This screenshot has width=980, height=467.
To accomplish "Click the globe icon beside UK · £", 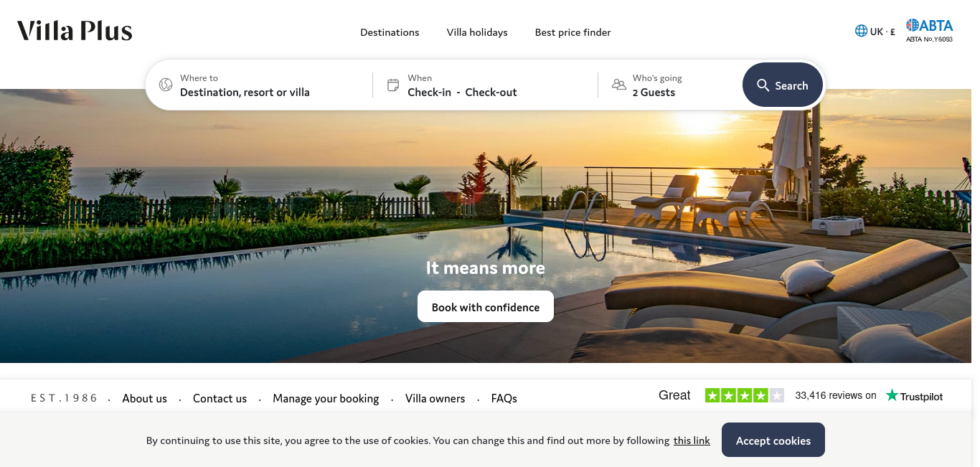I will [861, 32].
